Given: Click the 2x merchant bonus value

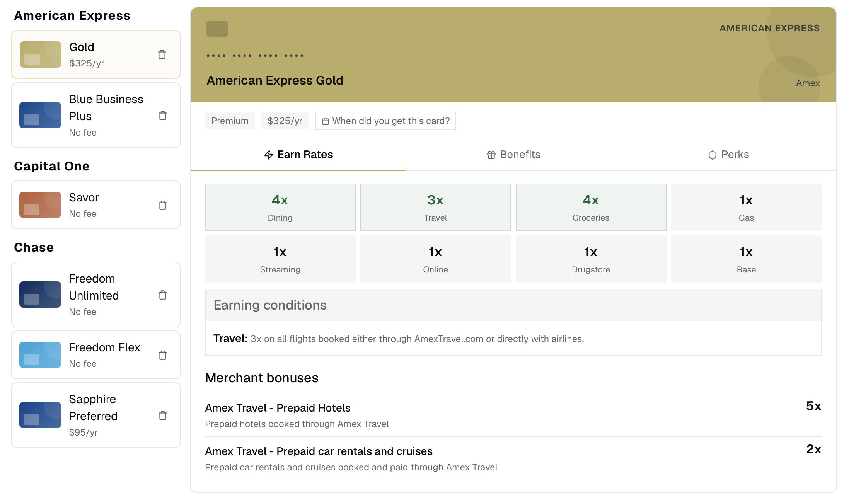Looking at the screenshot, I should point(813,449).
